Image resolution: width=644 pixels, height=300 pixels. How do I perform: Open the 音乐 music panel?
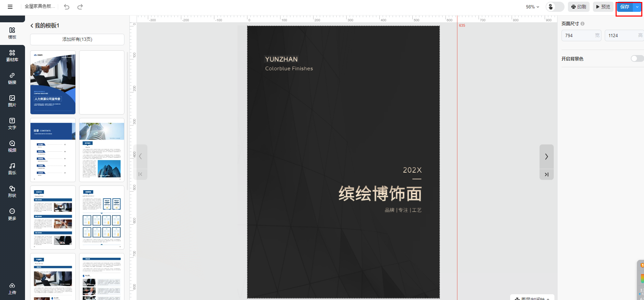(12, 169)
